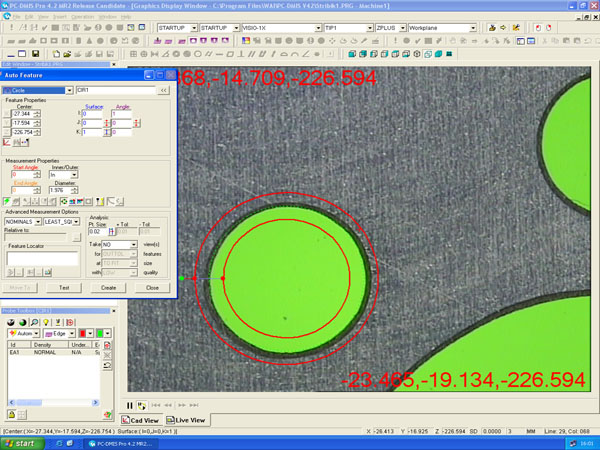Image resolution: width=600 pixels, height=450 pixels.
Task: Click the flip vector icon beside Surface K field
Action: pyautogui.click(x=107, y=132)
